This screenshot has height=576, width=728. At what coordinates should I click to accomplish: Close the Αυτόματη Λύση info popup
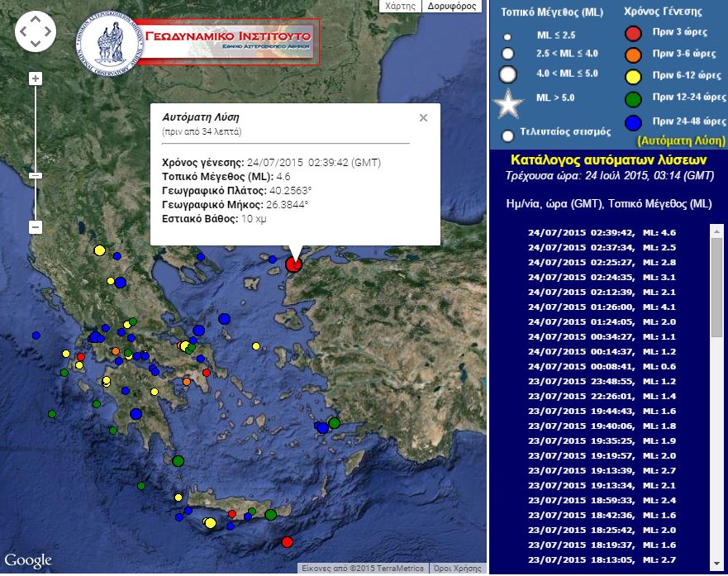pos(423,117)
